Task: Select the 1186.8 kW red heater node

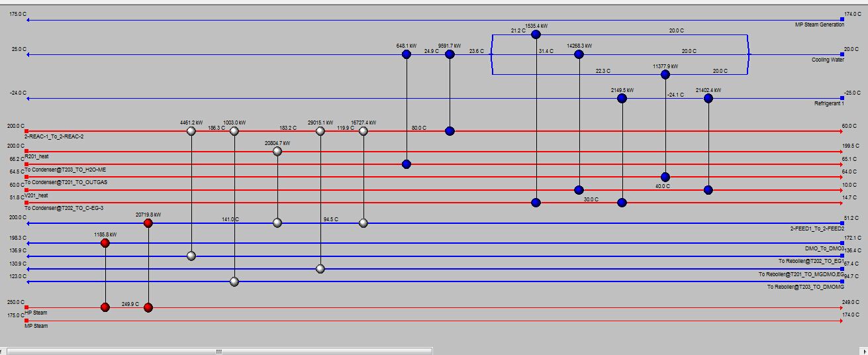Action: (x=105, y=243)
